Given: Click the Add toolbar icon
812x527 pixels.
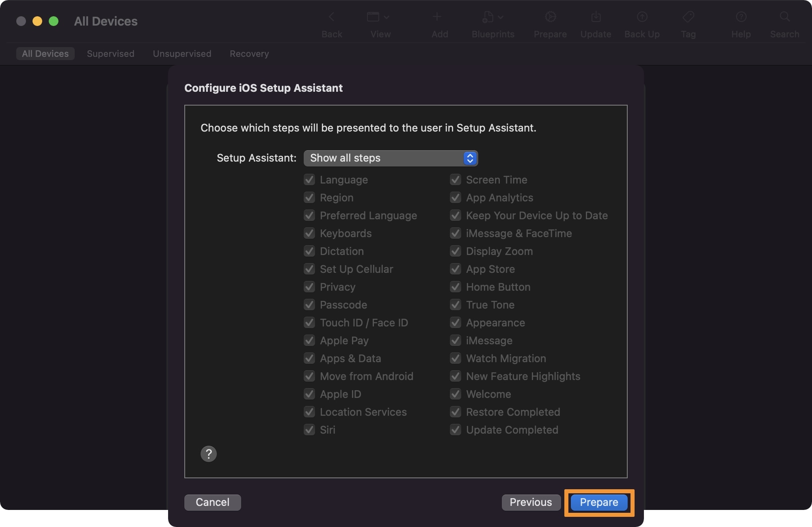Looking at the screenshot, I should (x=437, y=17).
